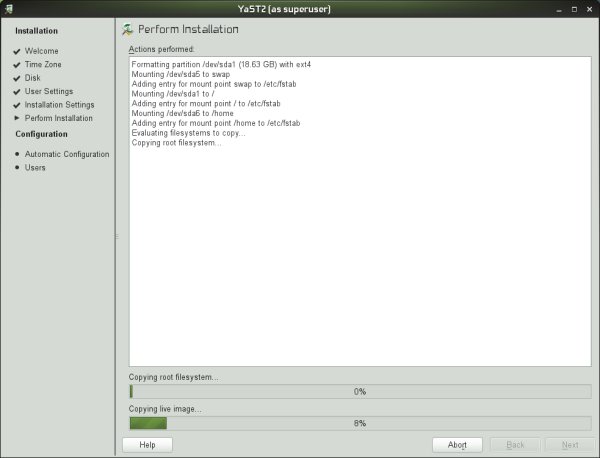Click the swap fstab entry log line

tap(214, 84)
